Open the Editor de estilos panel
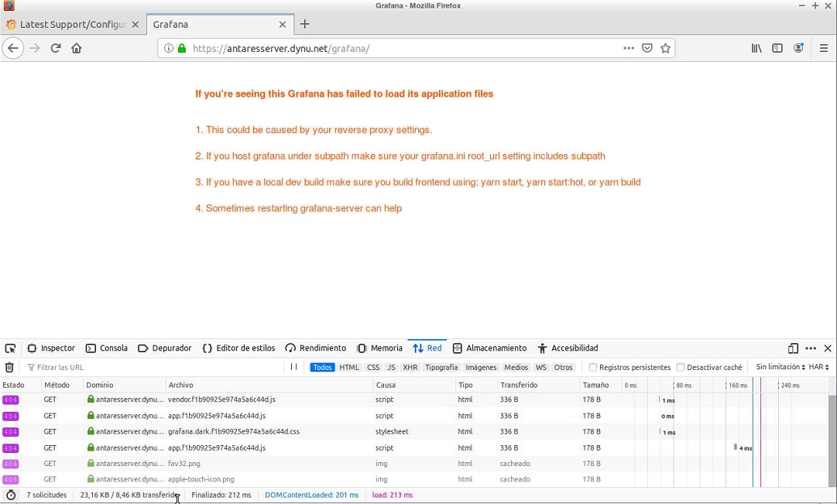 click(x=238, y=348)
